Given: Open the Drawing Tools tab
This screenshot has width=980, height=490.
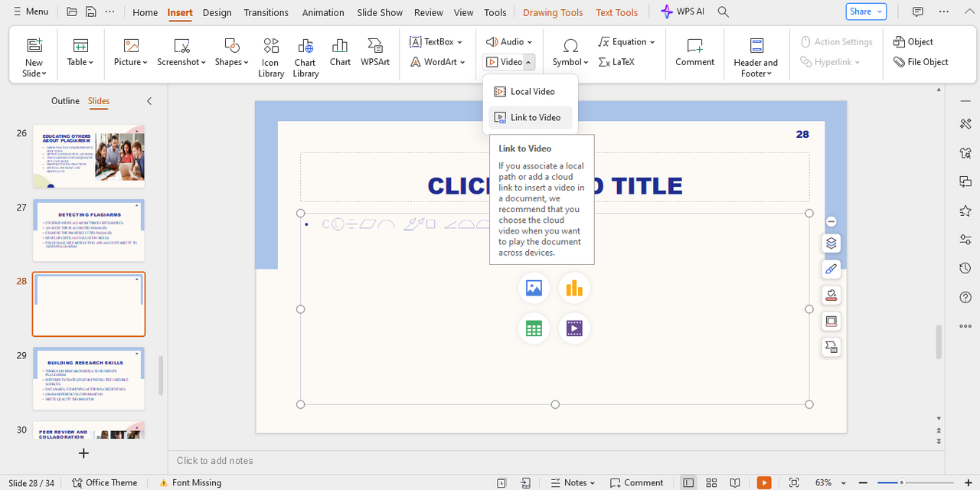Looking at the screenshot, I should coord(553,12).
